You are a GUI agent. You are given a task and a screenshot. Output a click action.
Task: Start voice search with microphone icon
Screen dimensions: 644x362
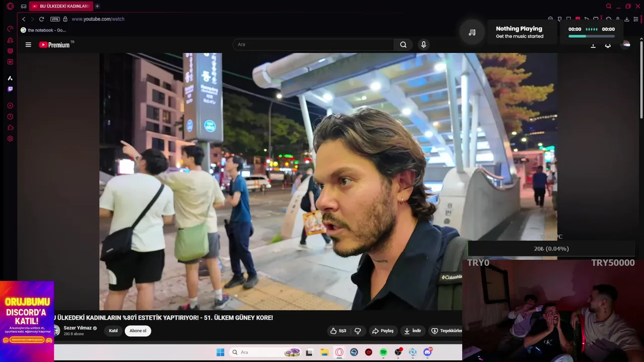[x=424, y=45]
